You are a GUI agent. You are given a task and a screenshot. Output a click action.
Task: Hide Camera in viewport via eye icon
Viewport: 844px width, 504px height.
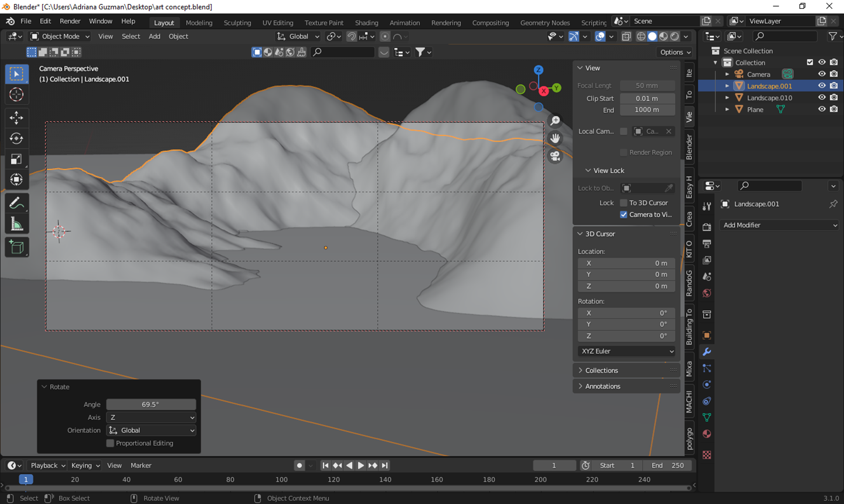point(821,74)
